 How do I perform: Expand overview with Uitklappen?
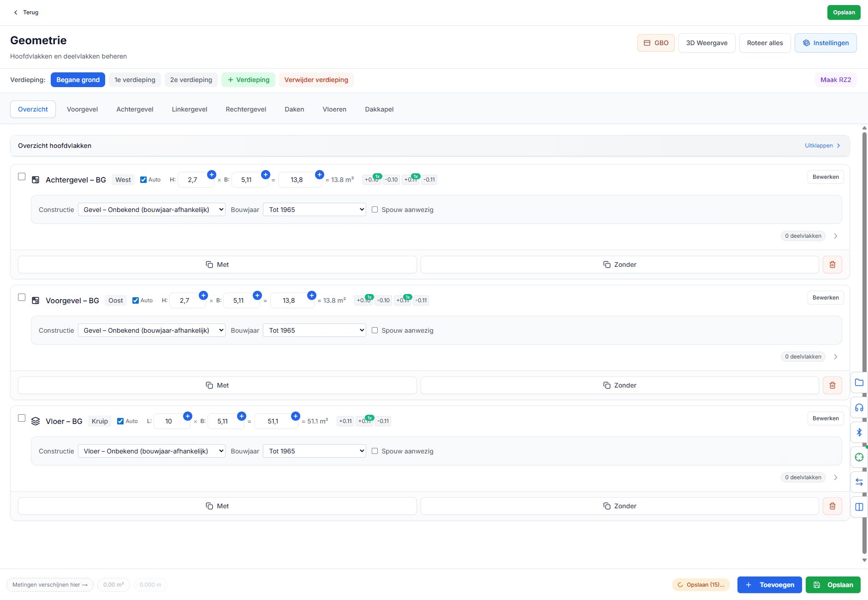[x=822, y=146]
